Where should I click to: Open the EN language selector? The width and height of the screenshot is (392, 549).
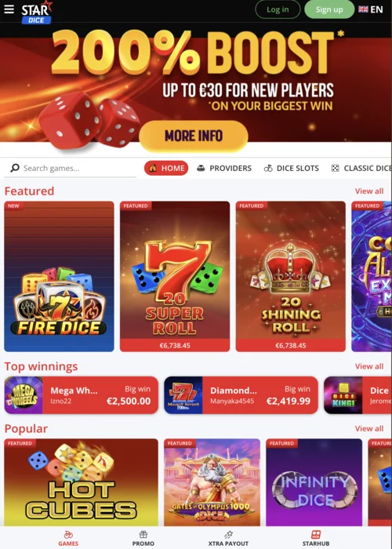(371, 9)
